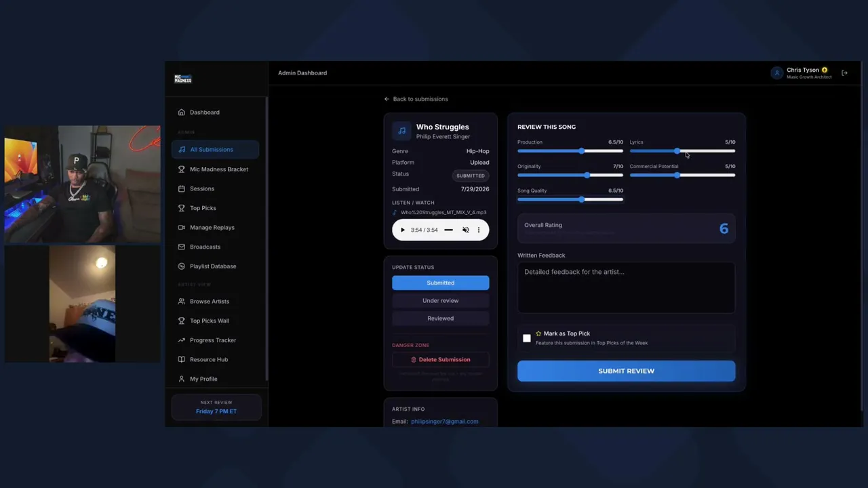Click the Mic Madness Bracket trophy icon
868x488 pixels.
[181, 169]
